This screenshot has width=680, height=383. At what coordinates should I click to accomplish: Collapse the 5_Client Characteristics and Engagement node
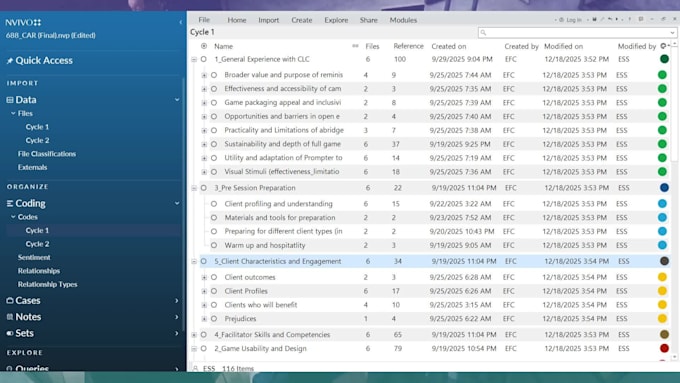click(x=194, y=262)
